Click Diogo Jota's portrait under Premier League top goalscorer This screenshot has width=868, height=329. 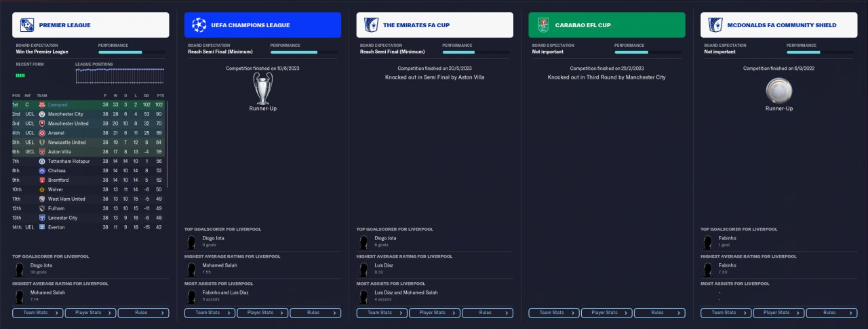(19, 268)
